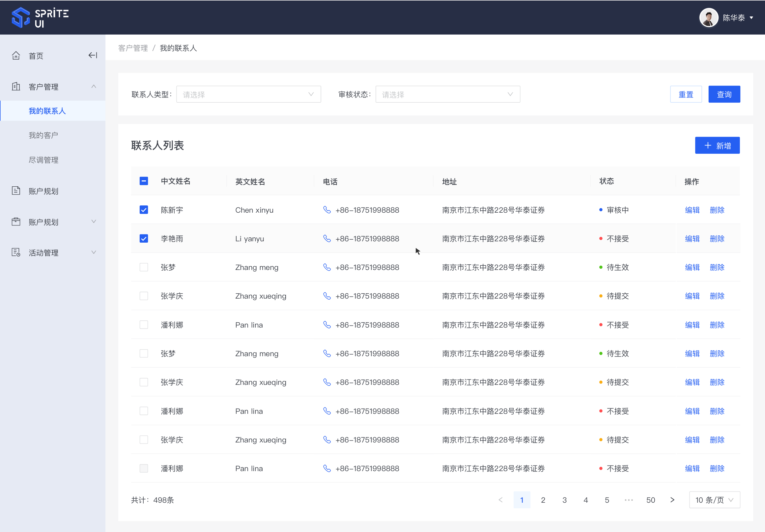Check the first 张梦 row checkbox
This screenshot has width=765, height=532.
pos(144,267)
